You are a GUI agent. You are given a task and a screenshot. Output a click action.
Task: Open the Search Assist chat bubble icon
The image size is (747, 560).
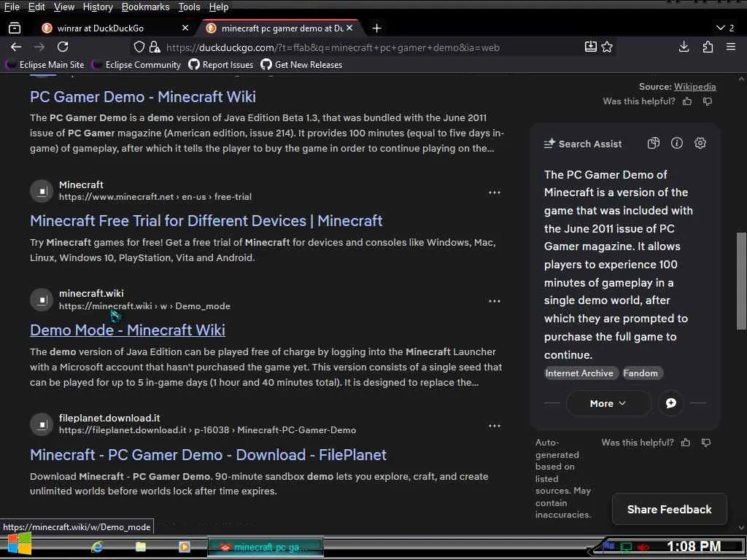tap(671, 403)
